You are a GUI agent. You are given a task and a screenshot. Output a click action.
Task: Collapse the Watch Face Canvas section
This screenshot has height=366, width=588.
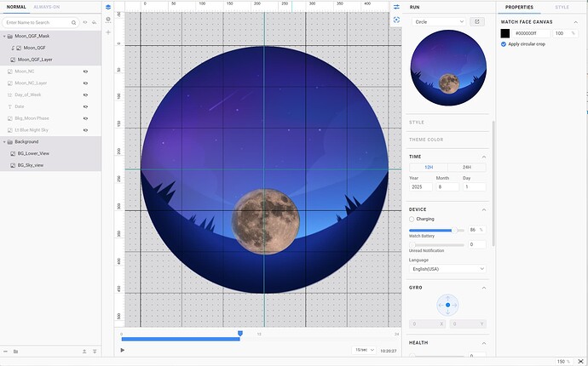coord(575,22)
